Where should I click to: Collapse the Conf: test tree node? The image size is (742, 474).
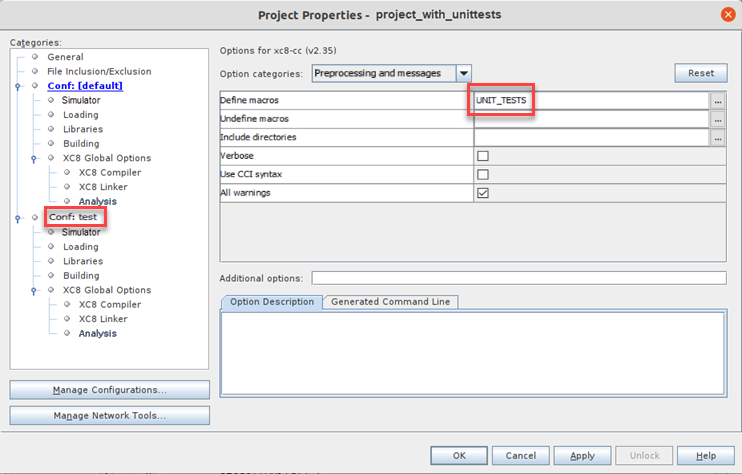click(18, 217)
